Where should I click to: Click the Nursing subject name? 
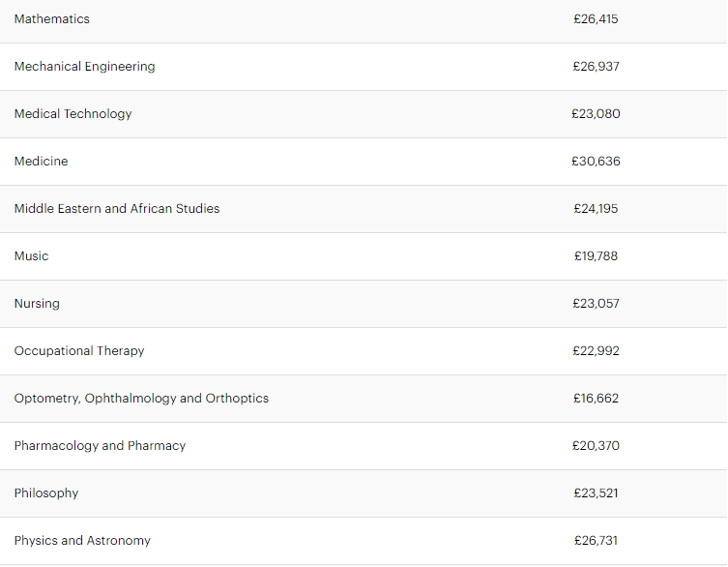point(37,304)
